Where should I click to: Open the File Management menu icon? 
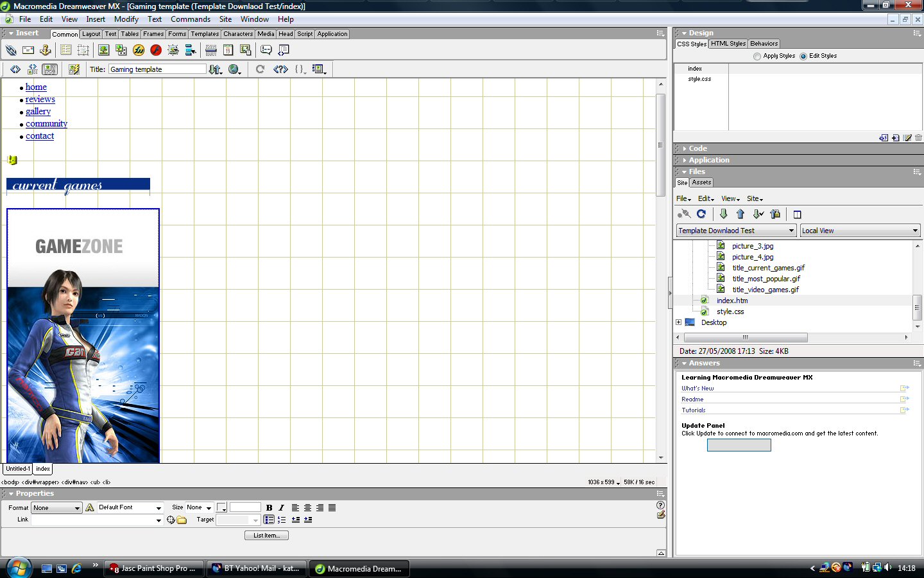pos(216,69)
